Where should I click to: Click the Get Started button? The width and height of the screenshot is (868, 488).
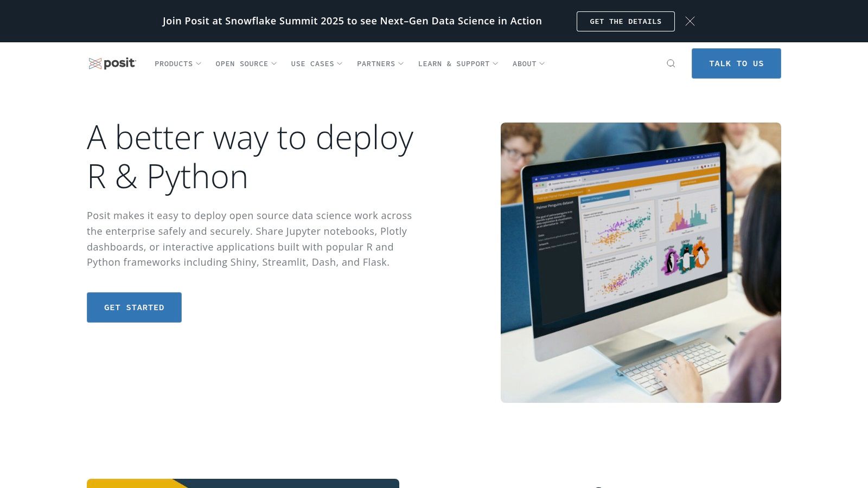(x=134, y=307)
